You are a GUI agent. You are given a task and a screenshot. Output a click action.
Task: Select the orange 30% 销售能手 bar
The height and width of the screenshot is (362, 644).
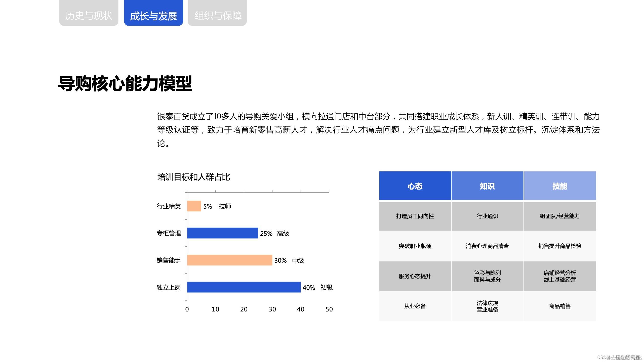coord(229,260)
